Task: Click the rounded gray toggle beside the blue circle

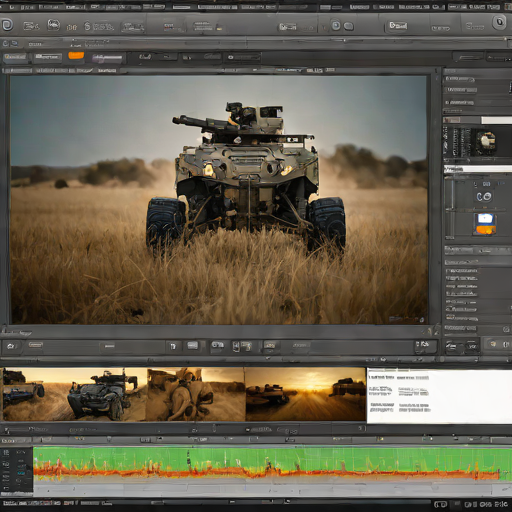Action: 348,26
